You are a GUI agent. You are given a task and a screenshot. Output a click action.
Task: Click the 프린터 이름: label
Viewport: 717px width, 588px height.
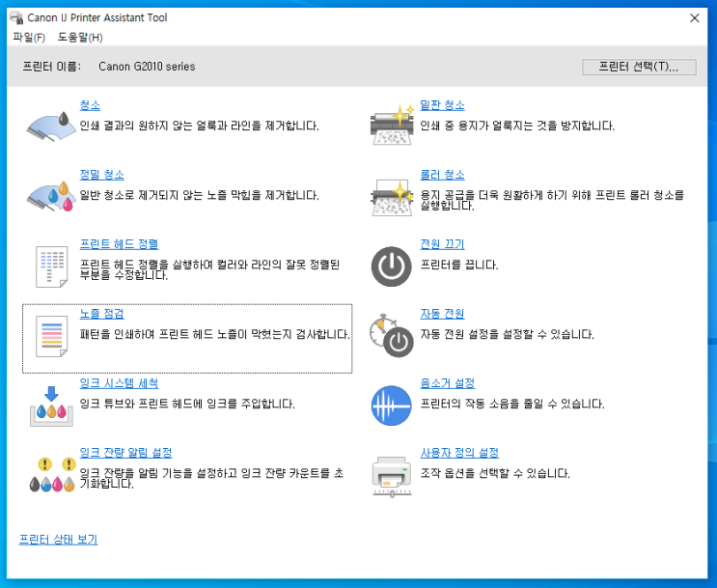[52, 67]
